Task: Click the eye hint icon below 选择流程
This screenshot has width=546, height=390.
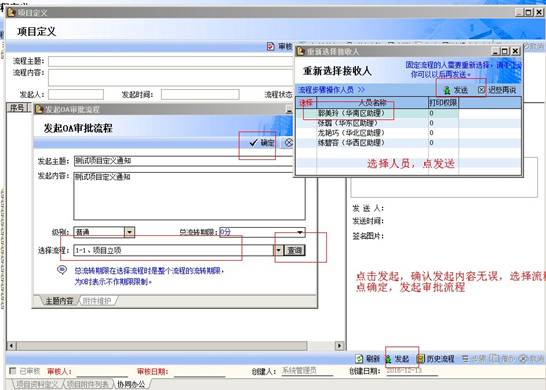Action: [x=62, y=270]
